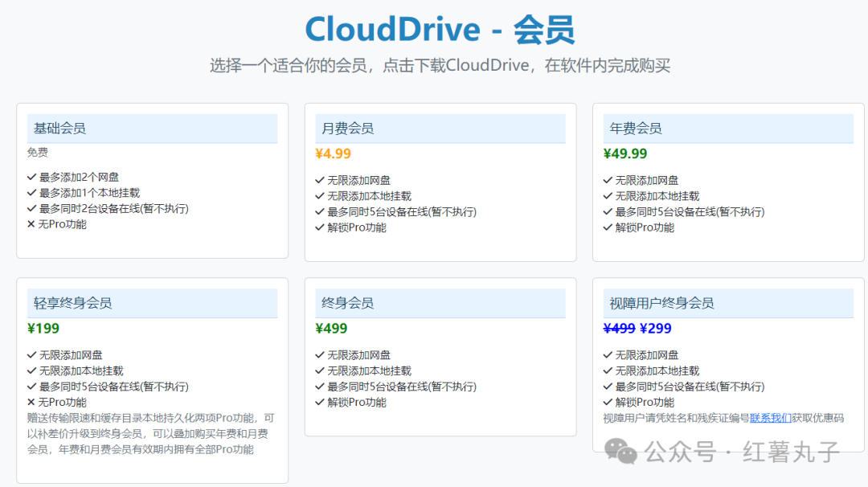
Task: Click "无限添加网盘" in the 视障用户终身会员 card
Action: click(646, 354)
